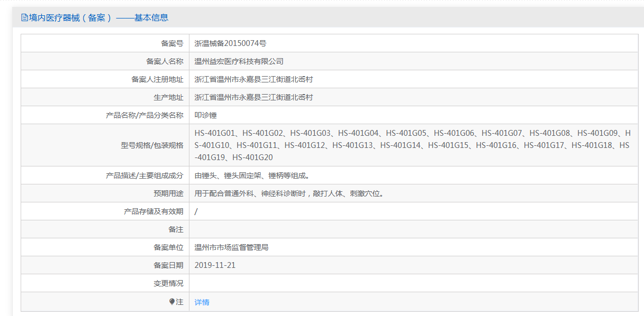The image size is (644, 316).
Task: Select the 备案号 label
Action: tap(172, 43)
